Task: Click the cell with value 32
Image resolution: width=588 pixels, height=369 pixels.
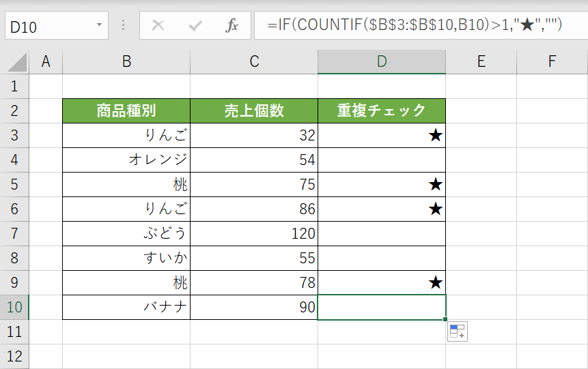Action: click(x=254, y=135)
